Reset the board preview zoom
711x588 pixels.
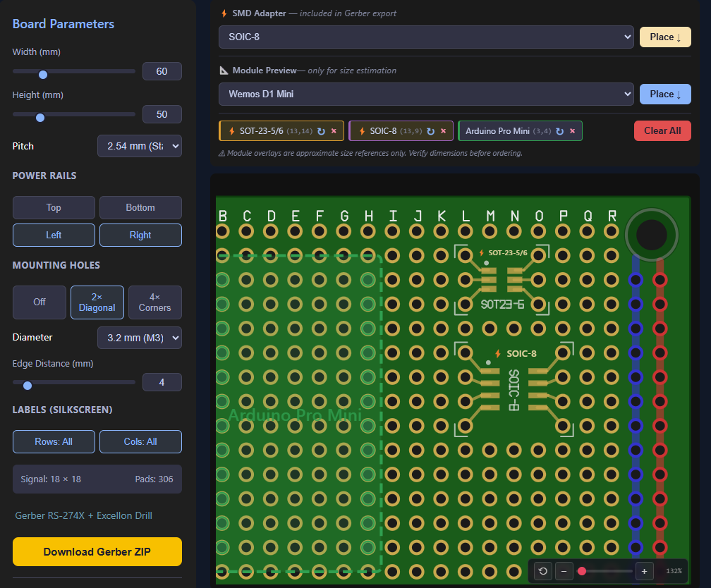(x=542, y=571)
